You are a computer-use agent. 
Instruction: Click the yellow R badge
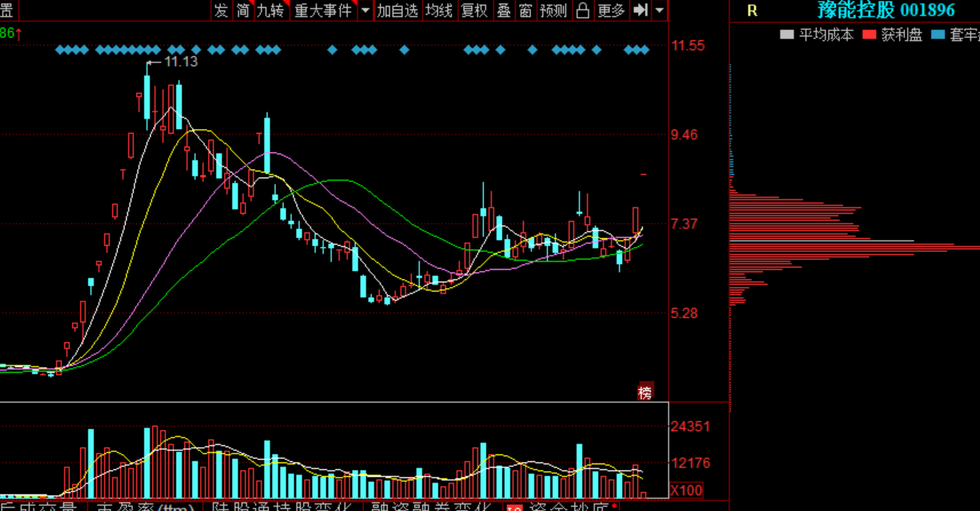(x=752, y=11)
